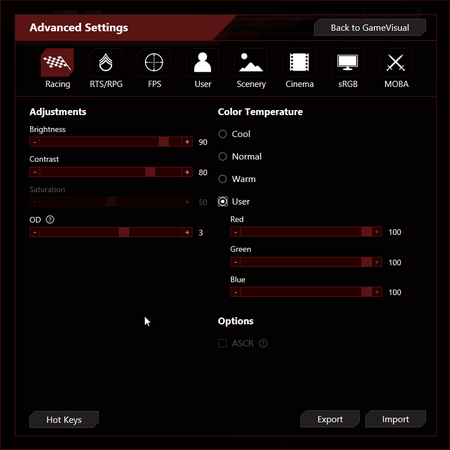Decrease Contrast with the minus button
The height and width of the screenshot is (450, 450).
35,172
